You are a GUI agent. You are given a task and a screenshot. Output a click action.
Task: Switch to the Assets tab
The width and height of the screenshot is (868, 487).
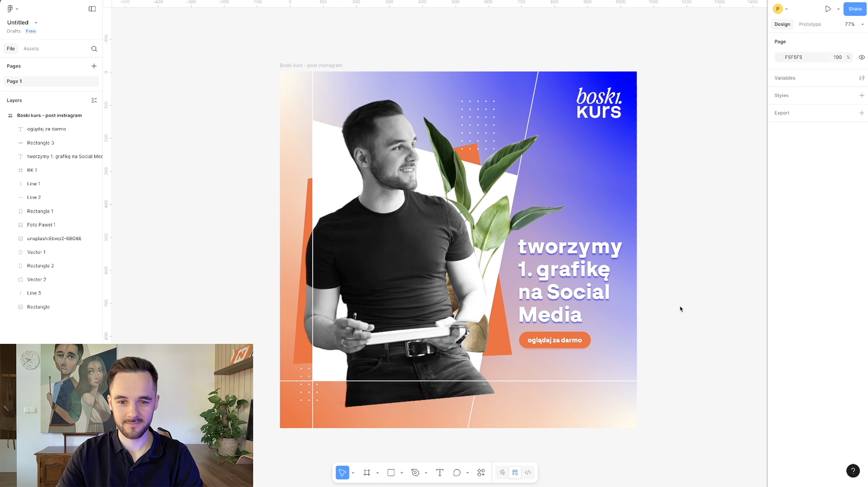pyautogui.click(x=31, y=49)
